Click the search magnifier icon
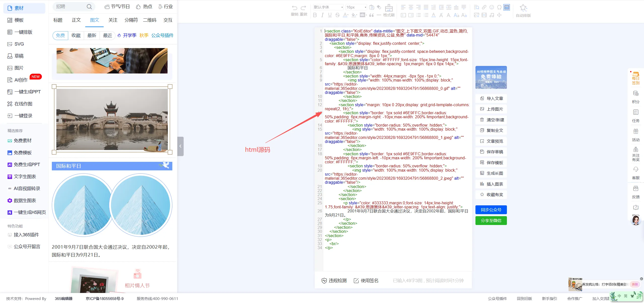The image size is (644, 303). coord(89,7)
